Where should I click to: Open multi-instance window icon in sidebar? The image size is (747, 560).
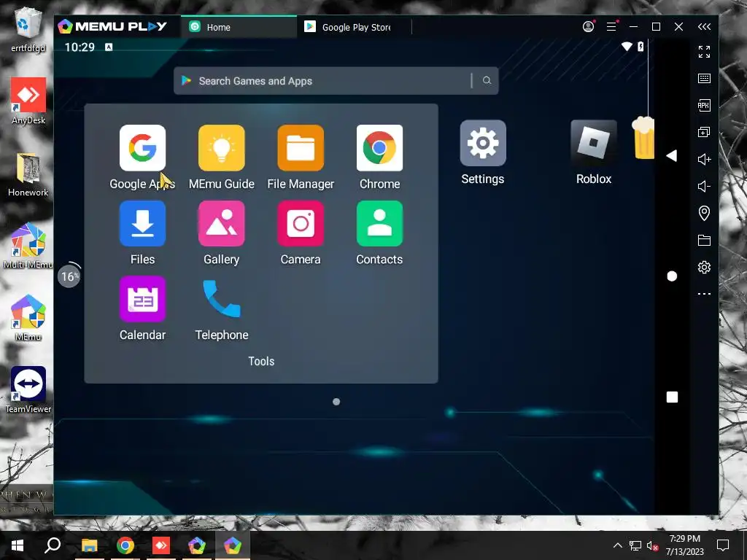[704, 132]
